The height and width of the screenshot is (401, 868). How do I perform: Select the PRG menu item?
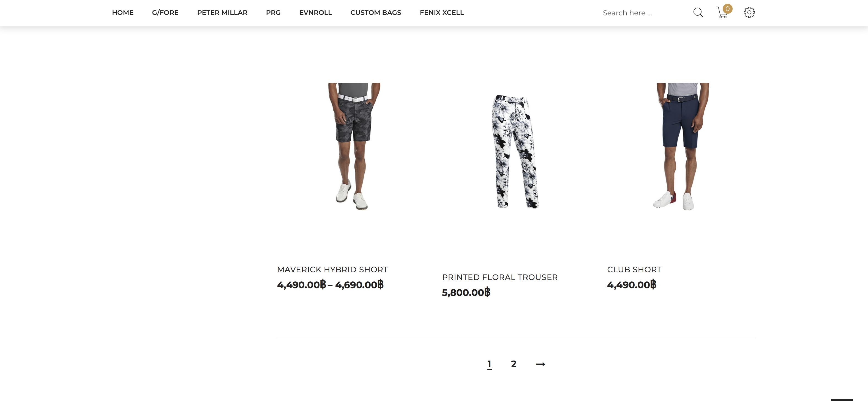click(273, 13)
